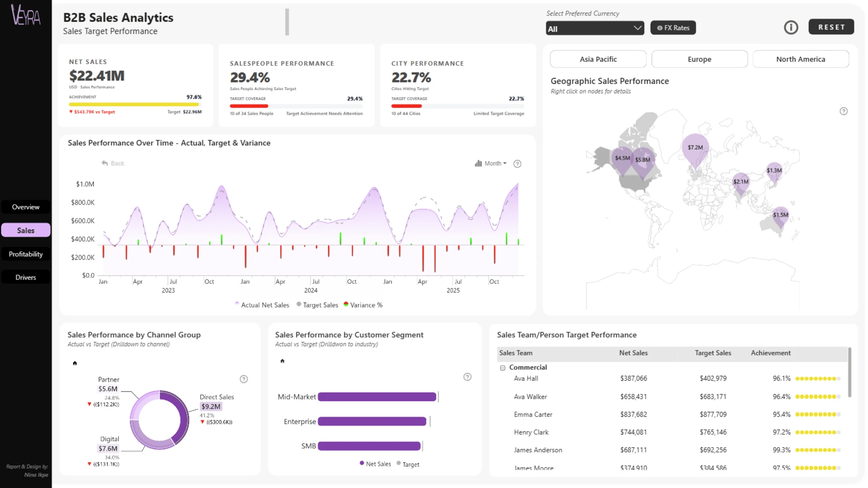Image resolution: width=868 pixels, height=488 pixels.
Task: Collapse the Commercial sales team group
Action: pyautogui.click(x=502, y=368)
